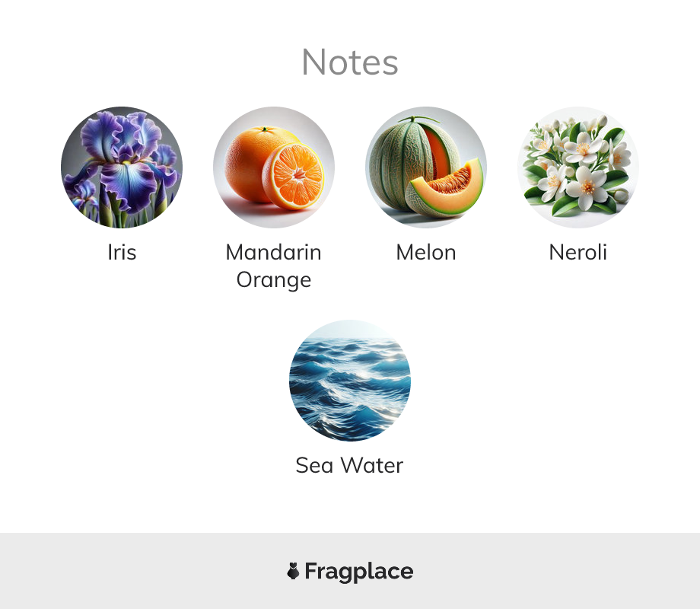Click the word Sea in the label
The width and height of the screenshot is (700, 609).
[314, 465]
